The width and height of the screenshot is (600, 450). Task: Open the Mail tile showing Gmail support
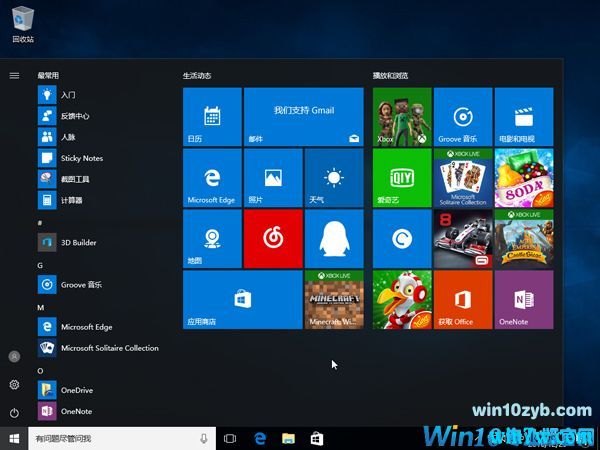(x=303, y=117)
